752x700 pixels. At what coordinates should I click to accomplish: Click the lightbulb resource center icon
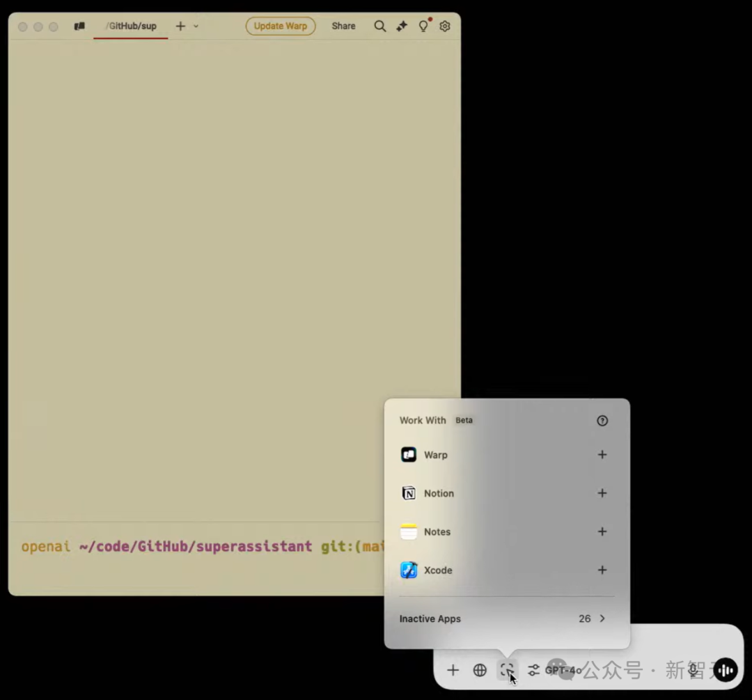point(423,26)
